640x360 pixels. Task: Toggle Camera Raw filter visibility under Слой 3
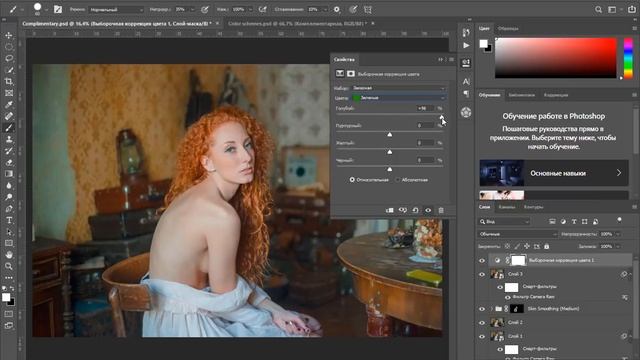click(x=508, y=297)
